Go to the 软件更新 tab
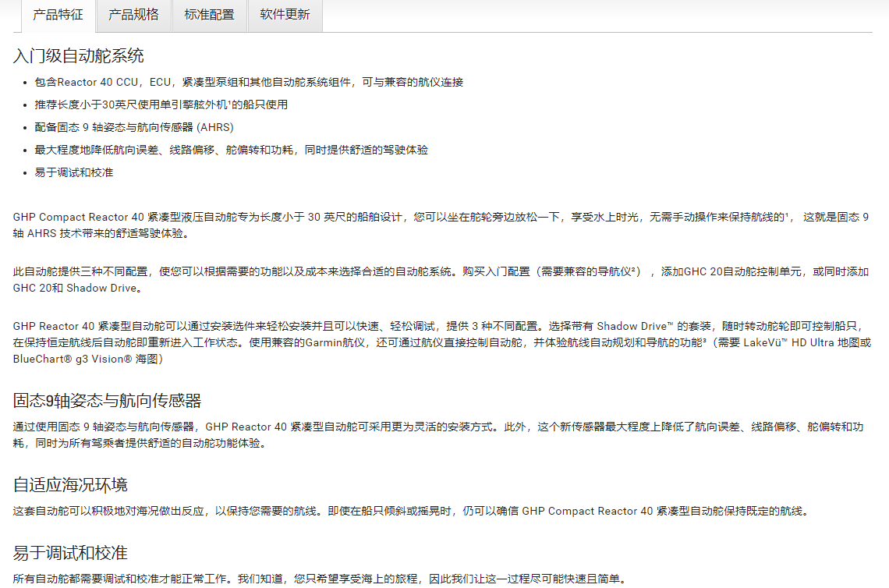 (x=285, y=15)
